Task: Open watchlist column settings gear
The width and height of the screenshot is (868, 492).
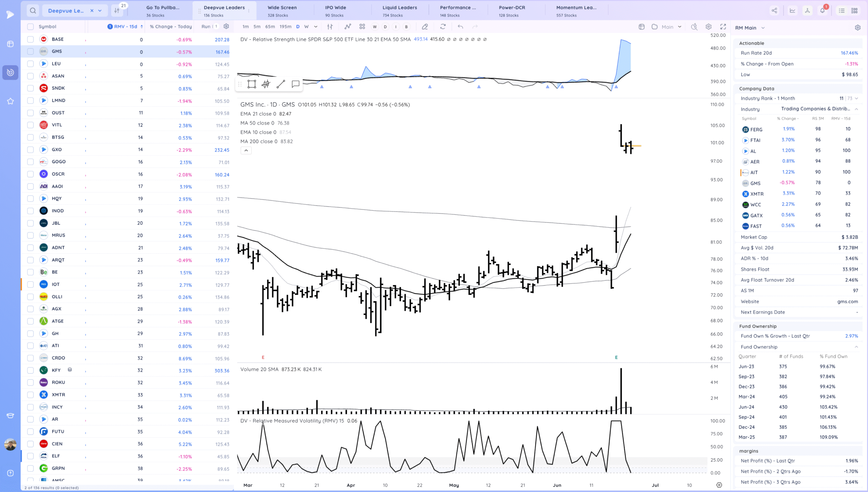Action: 226,26
